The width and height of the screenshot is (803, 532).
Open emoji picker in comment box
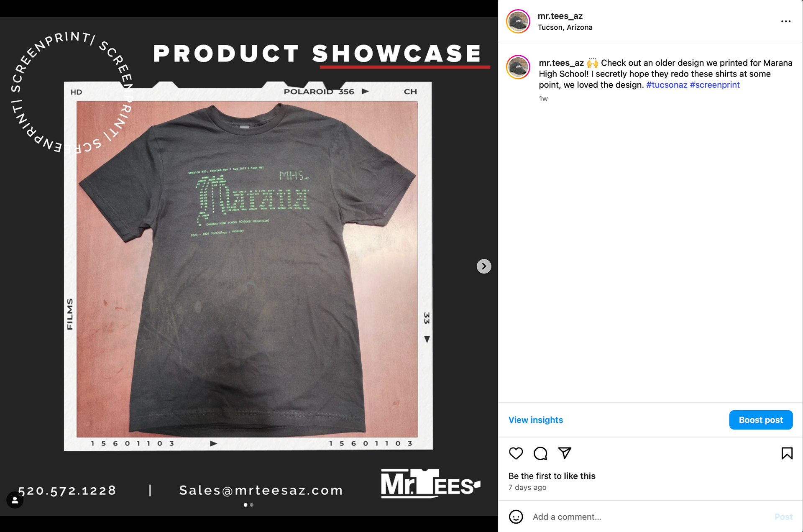[x=516, y=517]
